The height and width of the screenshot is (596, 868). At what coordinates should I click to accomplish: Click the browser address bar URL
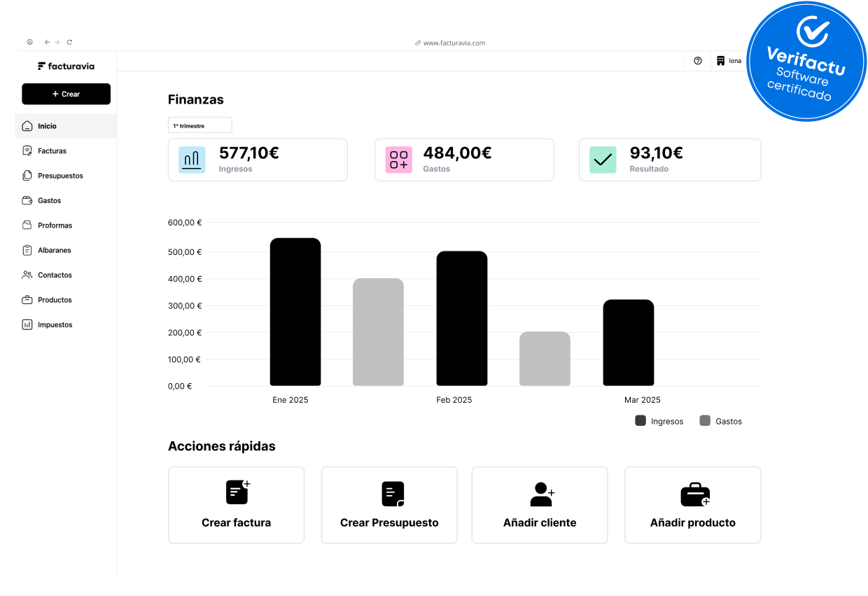(454, 43)
